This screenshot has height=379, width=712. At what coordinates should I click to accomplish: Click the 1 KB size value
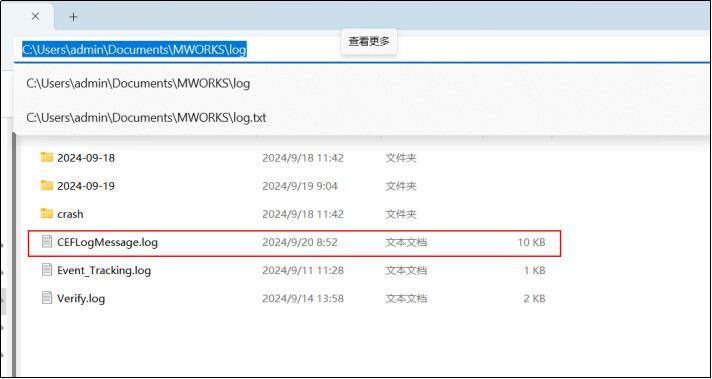point(534,271)
